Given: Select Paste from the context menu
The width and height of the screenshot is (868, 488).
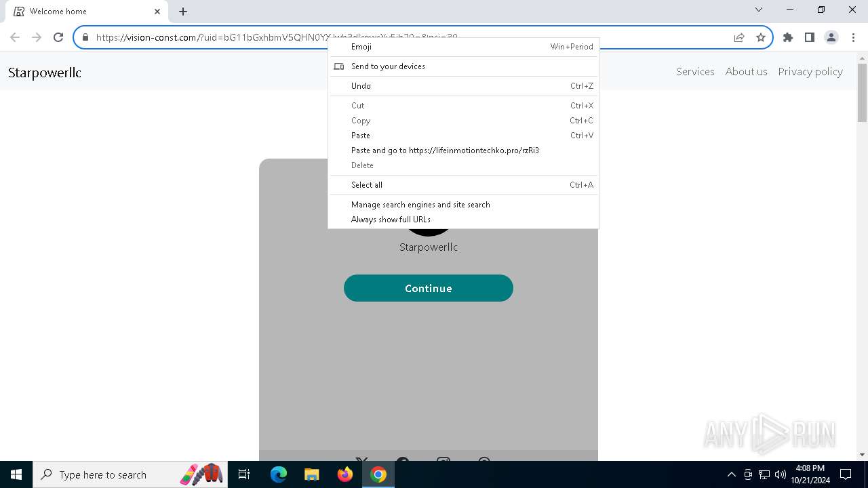Looking at the screenshot, I should (x=464, y=136).
